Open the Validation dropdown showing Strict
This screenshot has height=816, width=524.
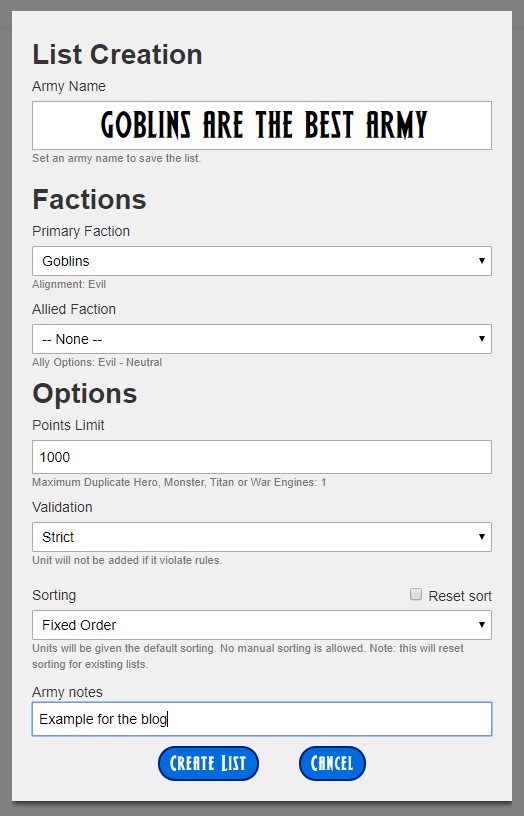pyautogui.click(x=262, y=537)
